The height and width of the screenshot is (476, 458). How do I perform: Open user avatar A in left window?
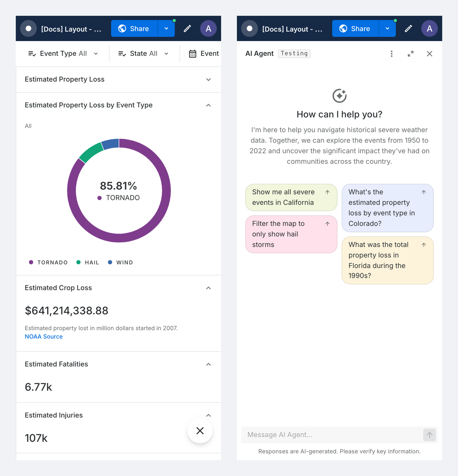[x=208, y=29]
